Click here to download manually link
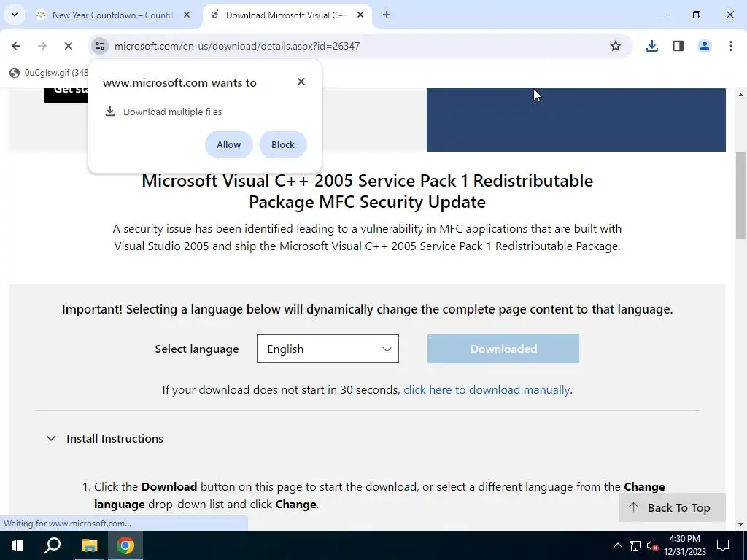This screenshot has height=560, width=747. (487, 390)
